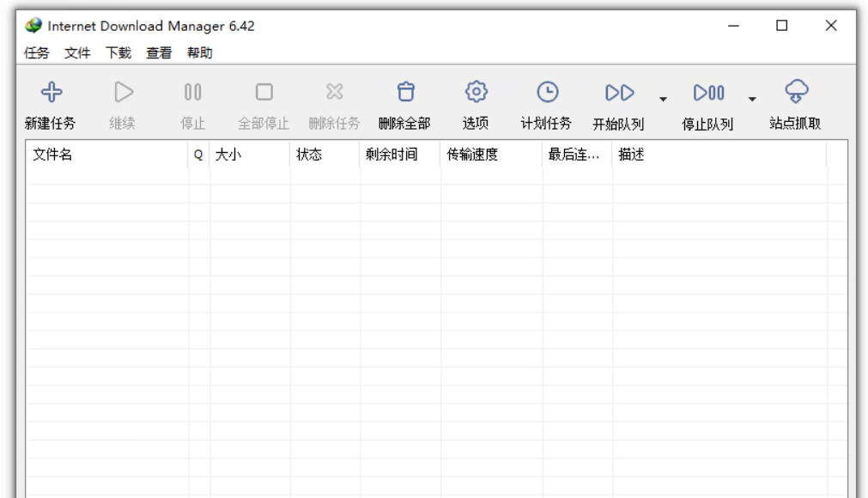Sort by the 传输速度 column header
Viewport: 868px width, 498px height.
491,155
